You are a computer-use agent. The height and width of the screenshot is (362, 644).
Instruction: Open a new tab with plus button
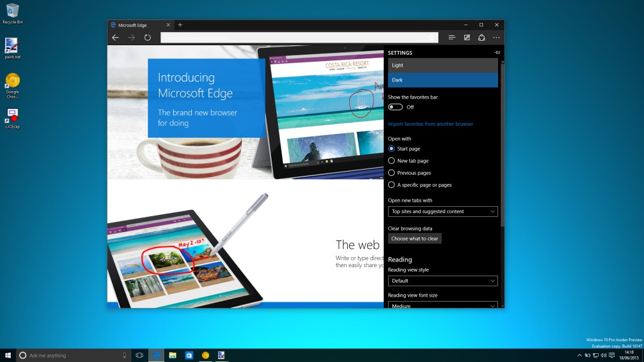coord(180,25)
